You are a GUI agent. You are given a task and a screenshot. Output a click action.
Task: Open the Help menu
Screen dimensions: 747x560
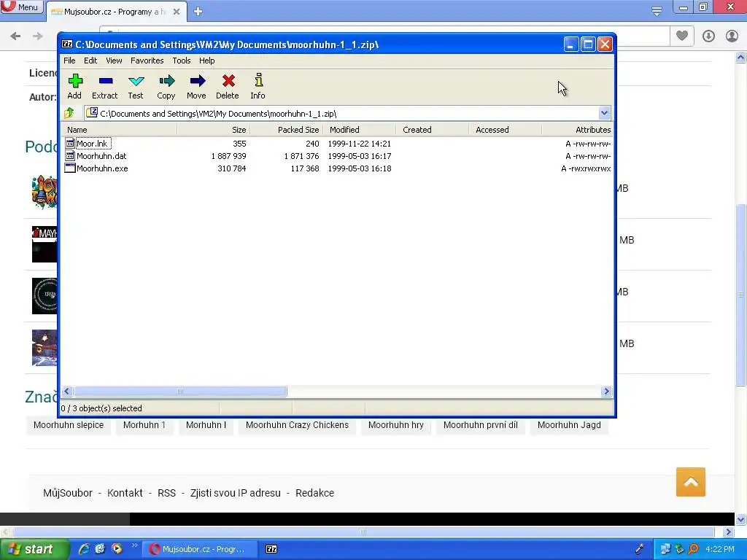(206, 61)
